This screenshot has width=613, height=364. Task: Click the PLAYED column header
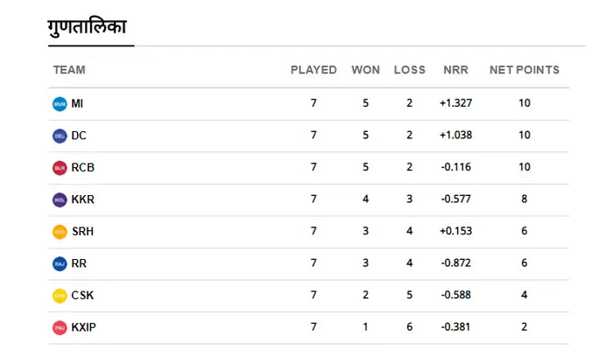coord(314,70)
